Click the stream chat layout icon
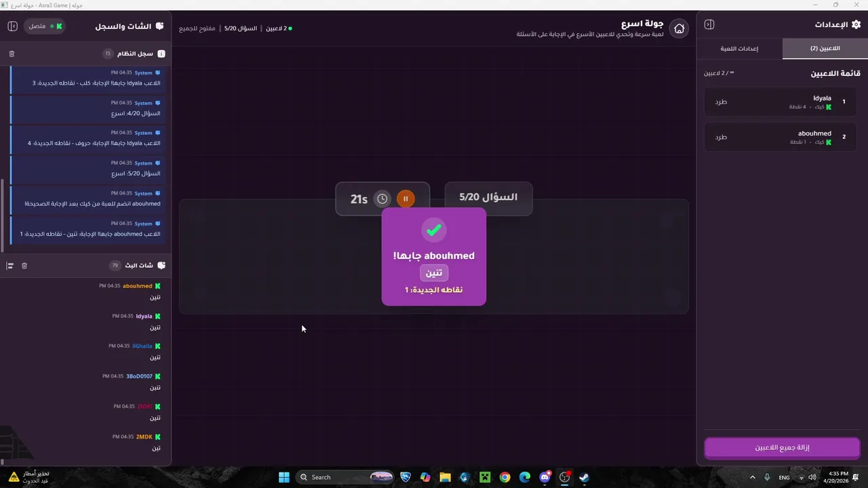 [10, 266]
